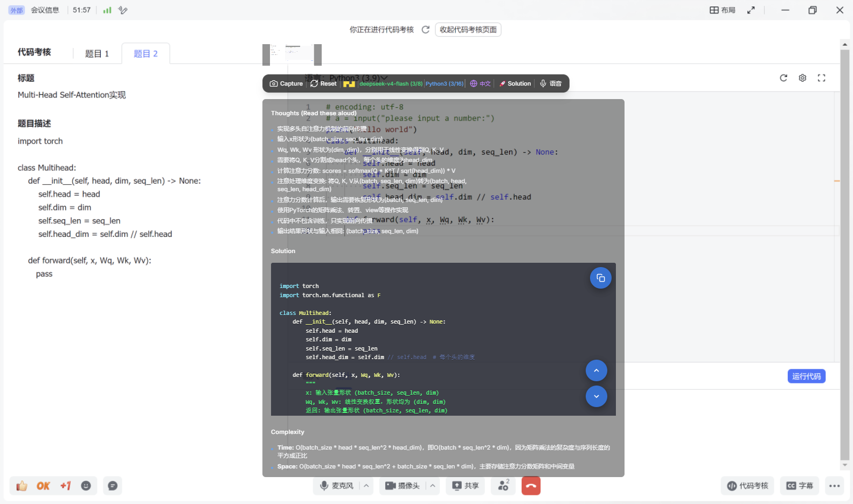853x504 pixels.
Task: Open emoji reactions picker
Action: click(86, 486)
